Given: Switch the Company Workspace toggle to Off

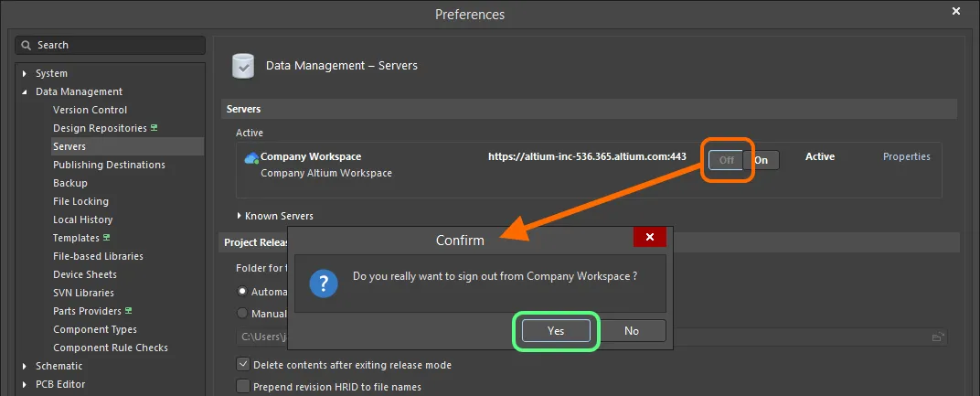Looking at the screenshot, I should pos(726,159).
